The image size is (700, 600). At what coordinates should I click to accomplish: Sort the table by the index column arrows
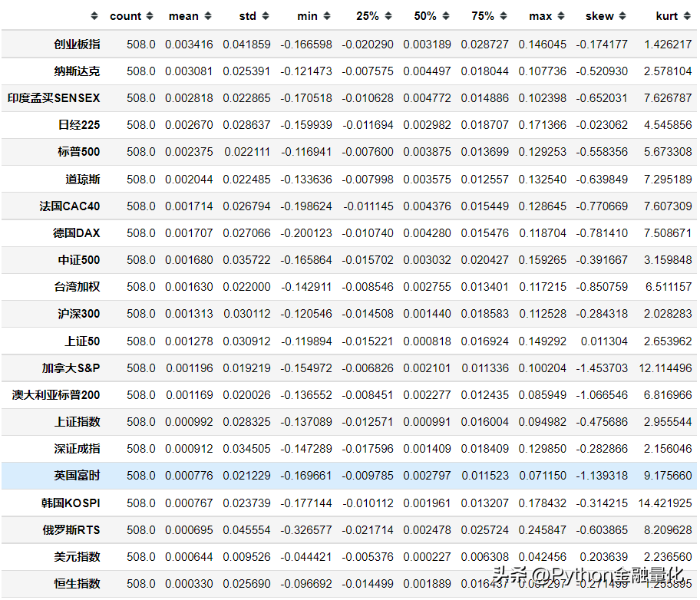point(94,16)
